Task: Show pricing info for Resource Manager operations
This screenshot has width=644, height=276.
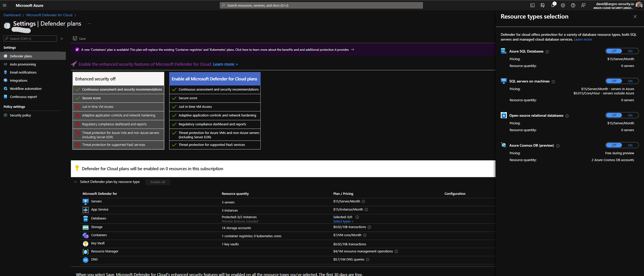Action: (x=396, y=251)
